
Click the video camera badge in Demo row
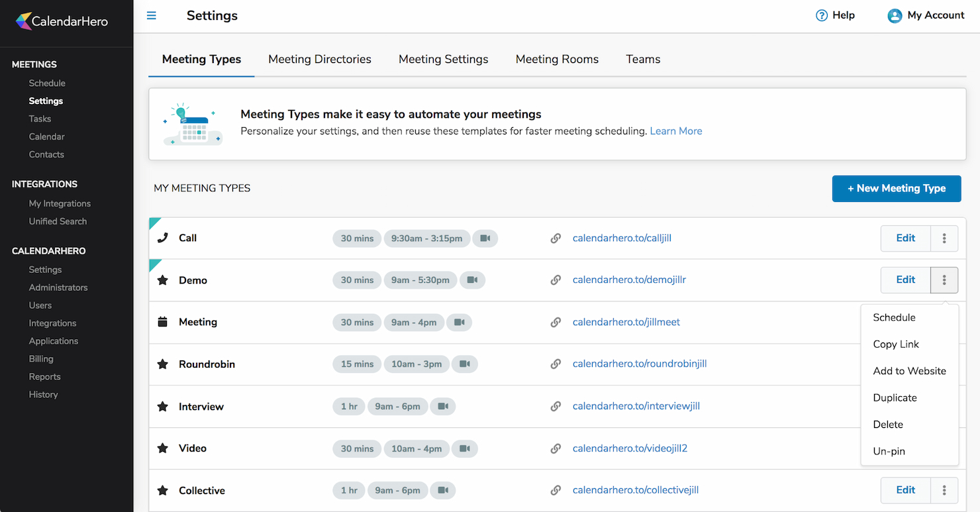[472, 280]
